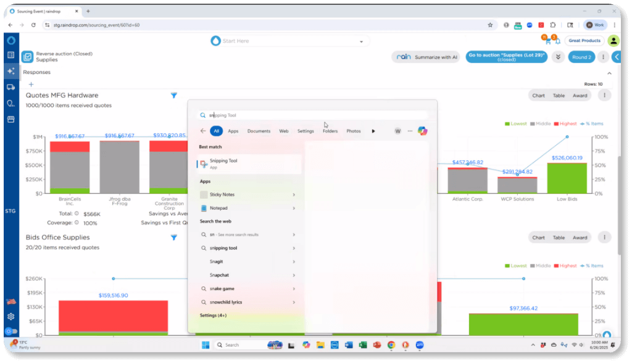Click the filter icon for Bids Office Supplies

coord(174,238)
